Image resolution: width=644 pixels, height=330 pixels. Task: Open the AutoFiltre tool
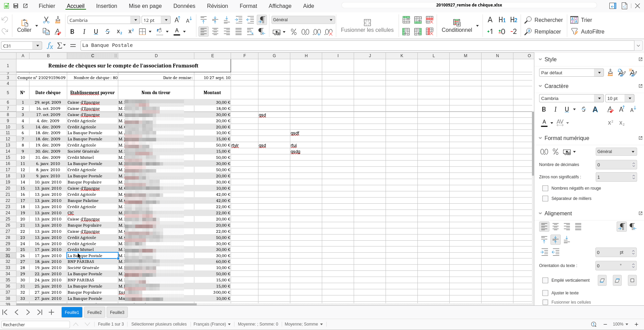point(587,31)
